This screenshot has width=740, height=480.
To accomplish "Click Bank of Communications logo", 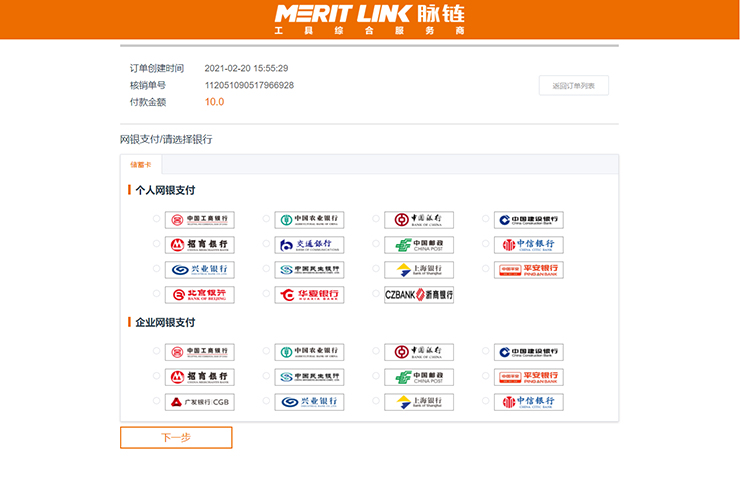I will click(309, 245).
